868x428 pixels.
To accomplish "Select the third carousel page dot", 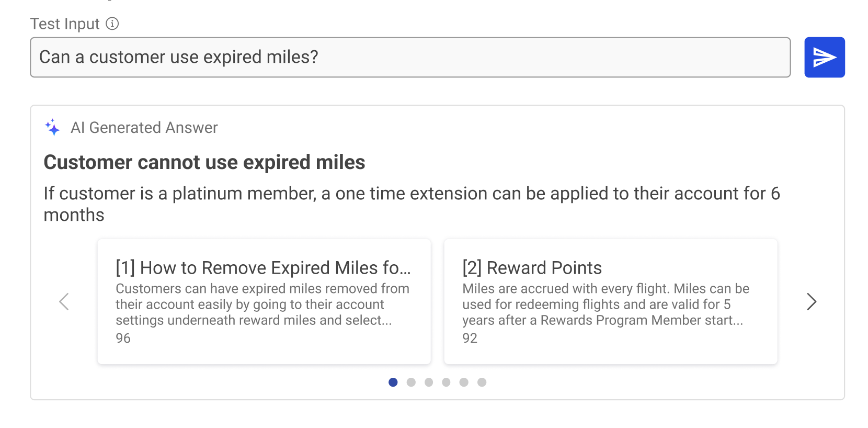I will tap(429, 382).
